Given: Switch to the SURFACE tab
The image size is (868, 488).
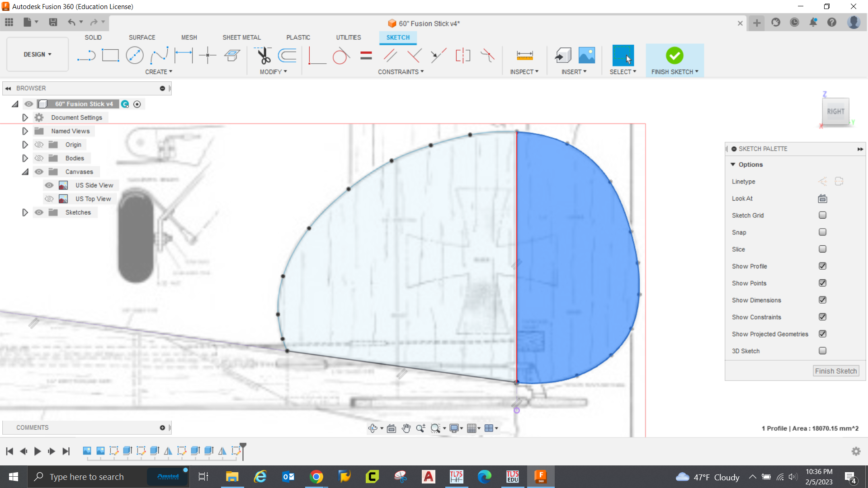Looking at the screenshot, I should pos(142,38).
